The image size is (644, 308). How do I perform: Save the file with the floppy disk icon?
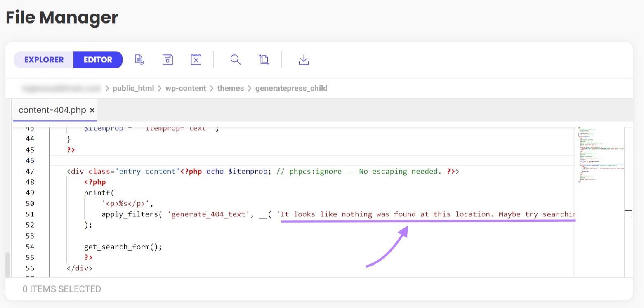(x=167, y=59)
